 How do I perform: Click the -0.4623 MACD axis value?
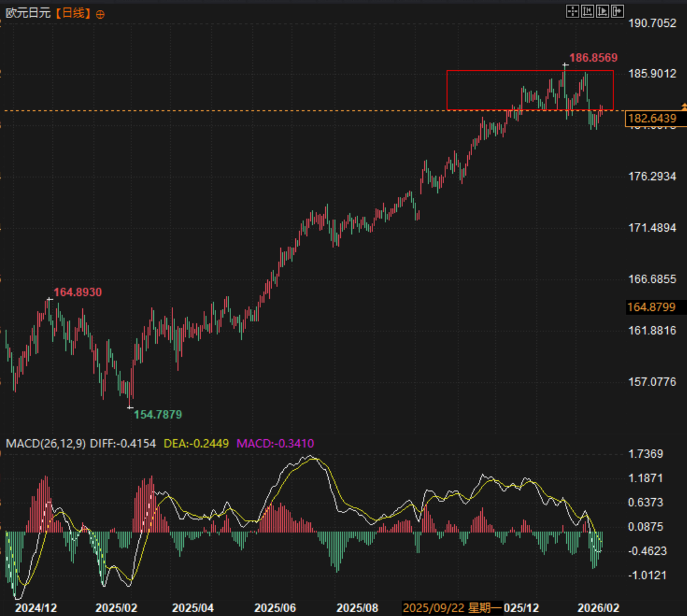point(648,551)
